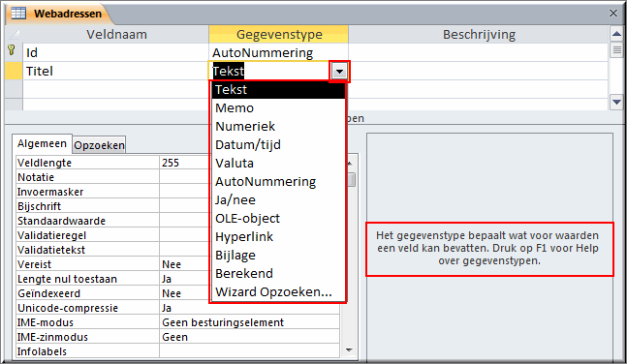Click the primary key icon beside Id
Image resolution: width=627 pixels, height=364 pixels.
coord(12,50)
